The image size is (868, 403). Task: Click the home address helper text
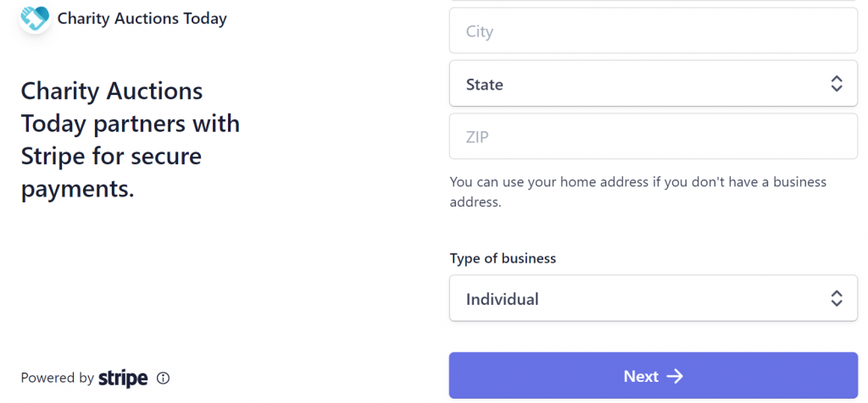(x=637, y=192)
